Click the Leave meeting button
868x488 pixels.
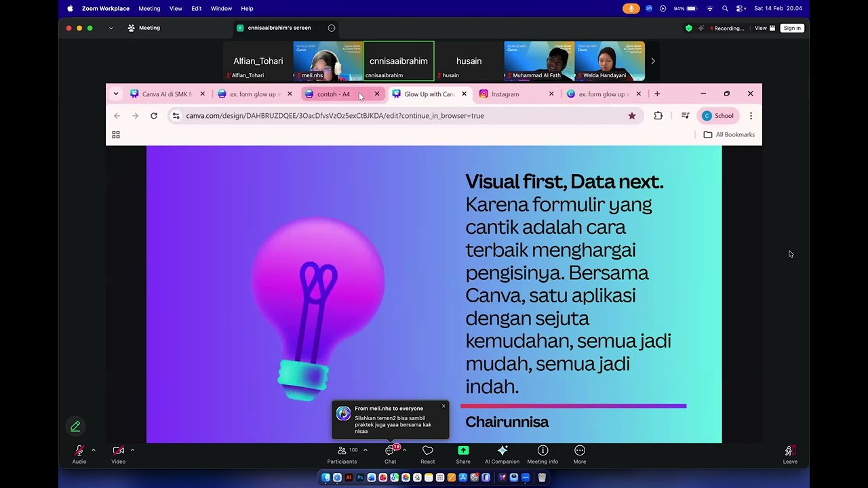(x=790, y=454)
